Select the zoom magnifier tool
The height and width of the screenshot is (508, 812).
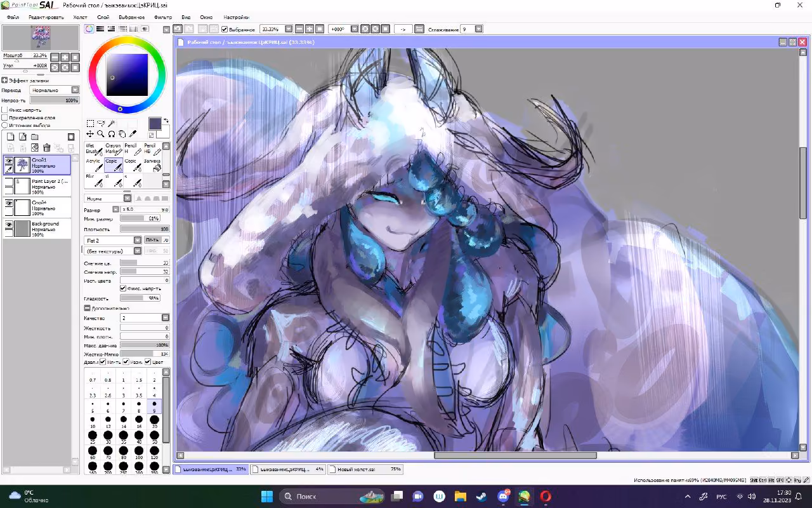(101, 134)
